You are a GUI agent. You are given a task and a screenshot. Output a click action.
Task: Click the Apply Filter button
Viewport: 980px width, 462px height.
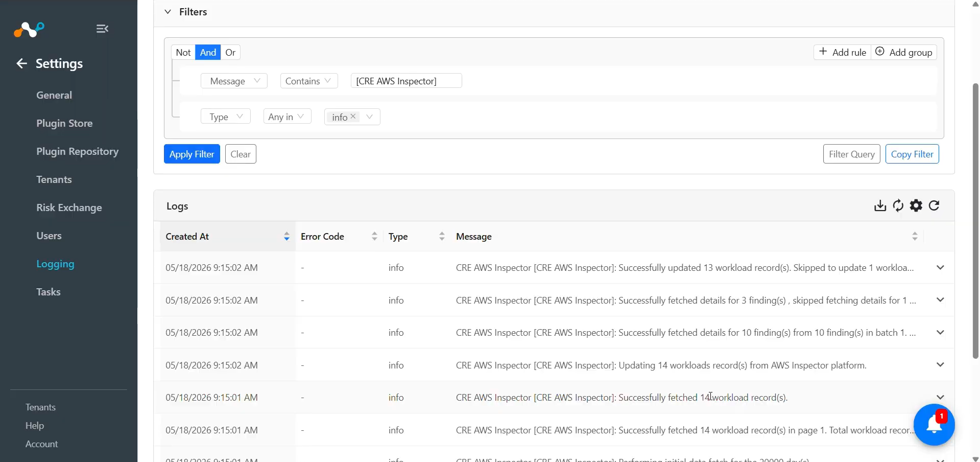click(192, 154)
